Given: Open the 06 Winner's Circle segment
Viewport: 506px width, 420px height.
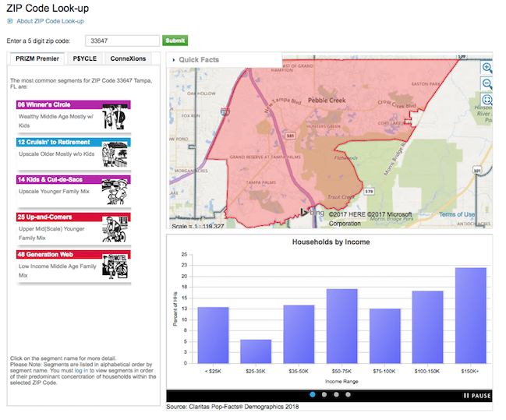Looking at the screenshot, I should click(x=44, y=105).
